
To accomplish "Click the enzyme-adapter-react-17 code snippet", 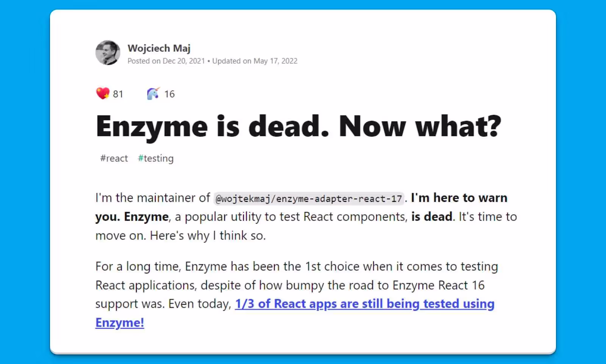I will point(309,198).
